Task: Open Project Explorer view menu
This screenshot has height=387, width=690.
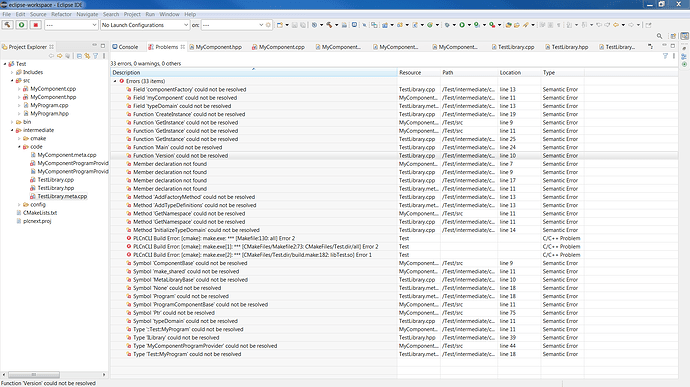Action: 104,56
